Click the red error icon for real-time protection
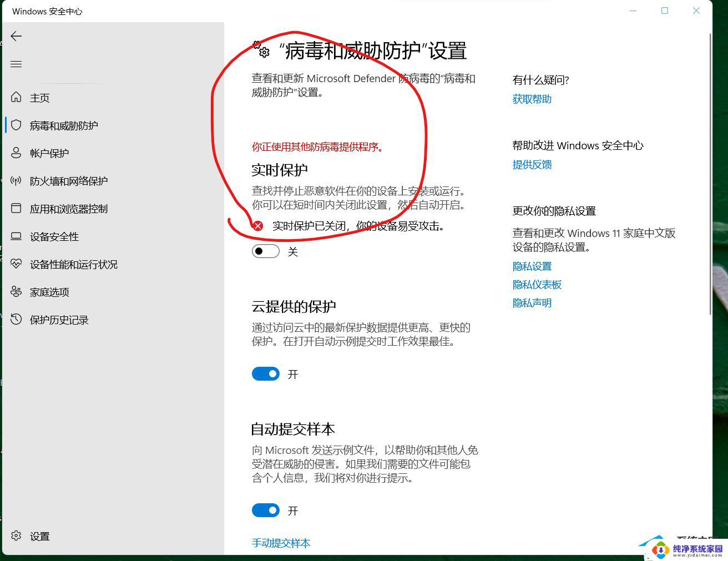Image resolution: width=728 pixels, height=561 pixels. coord(258,226)
